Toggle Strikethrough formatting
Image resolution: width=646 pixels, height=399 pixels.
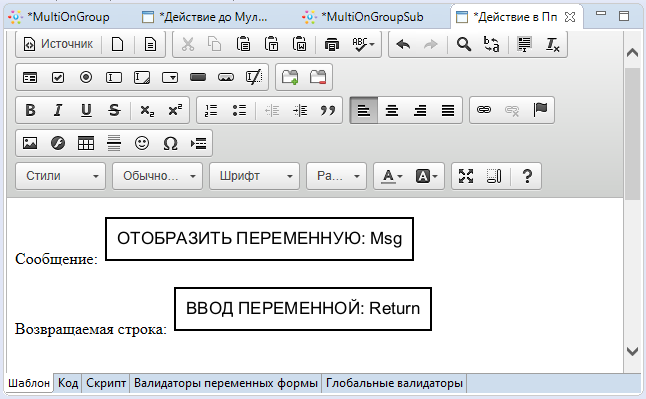[x=114, y=110]
